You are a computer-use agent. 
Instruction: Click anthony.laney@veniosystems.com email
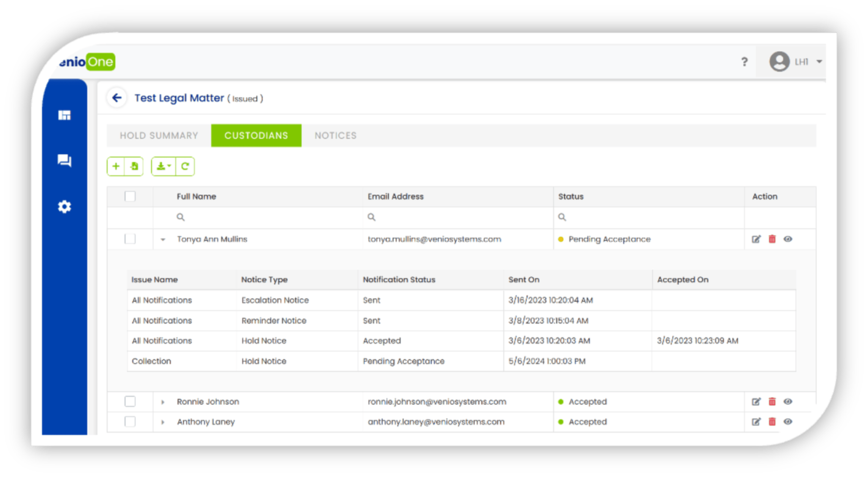pyautogui.click(x=436, y=422)
